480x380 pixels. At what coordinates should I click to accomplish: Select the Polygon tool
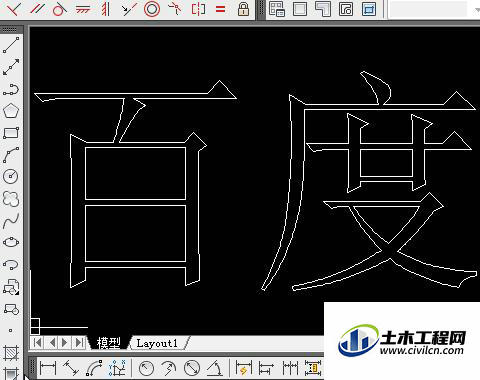coord(11,111)
